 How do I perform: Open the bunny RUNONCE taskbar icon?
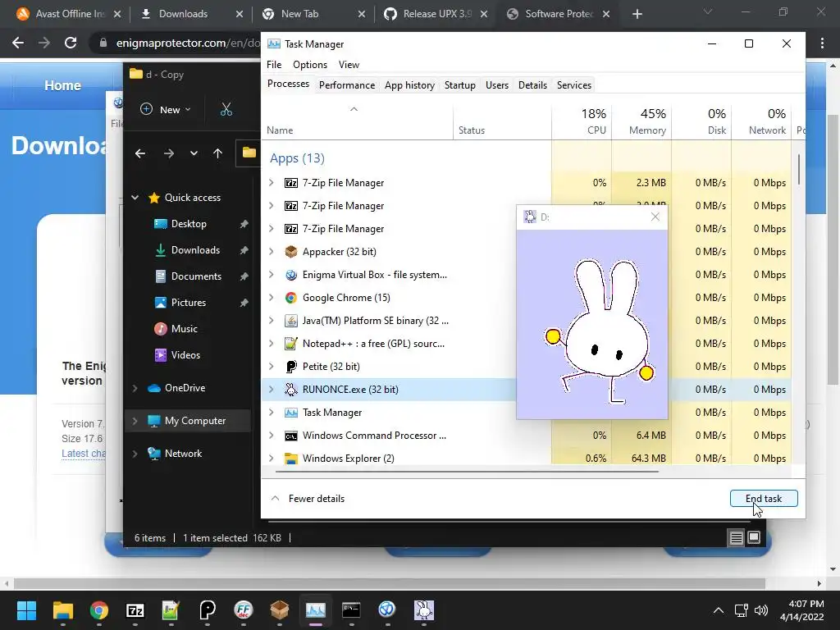tap(424, 610)
